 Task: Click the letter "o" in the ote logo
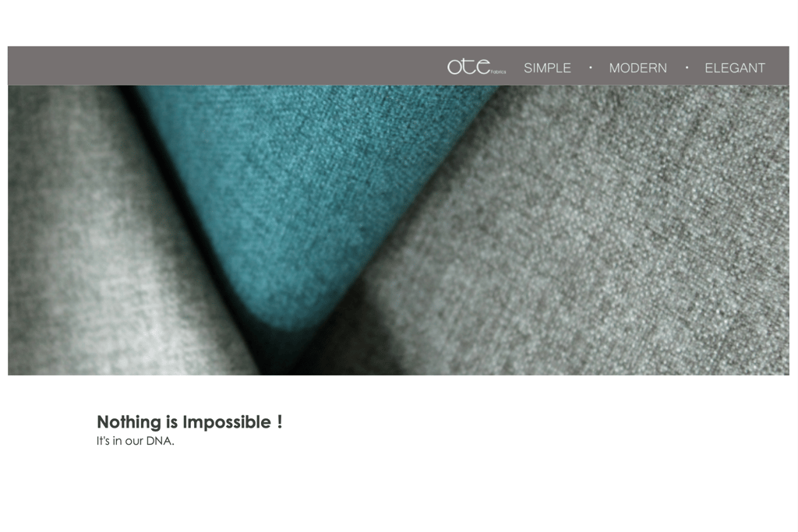[x=454, y=67]
